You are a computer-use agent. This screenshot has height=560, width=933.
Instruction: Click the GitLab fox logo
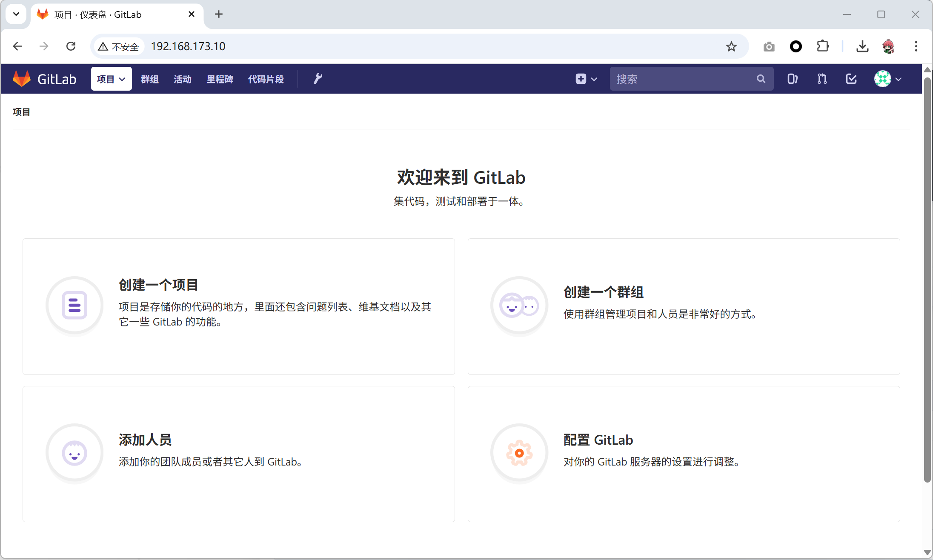coord(22,79)
